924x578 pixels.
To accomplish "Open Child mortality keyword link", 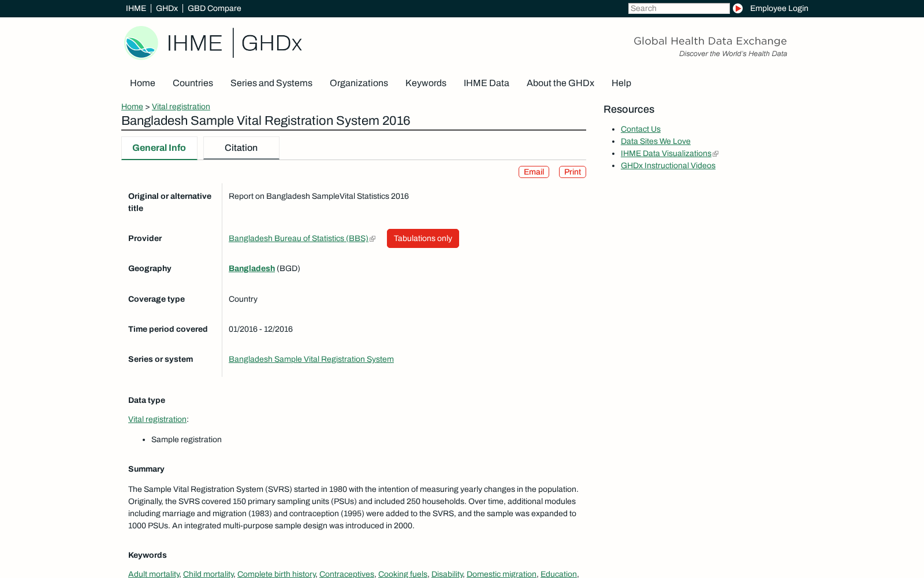I will point(208,574).
